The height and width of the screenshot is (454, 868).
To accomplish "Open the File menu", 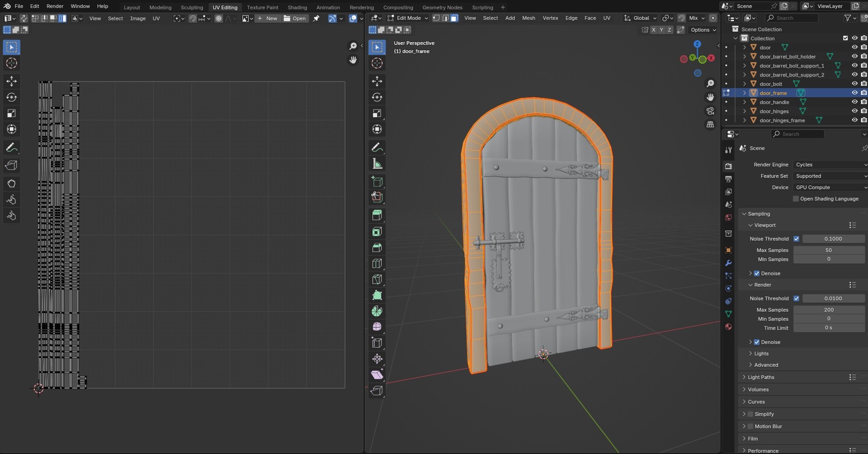I will (19, 6).
